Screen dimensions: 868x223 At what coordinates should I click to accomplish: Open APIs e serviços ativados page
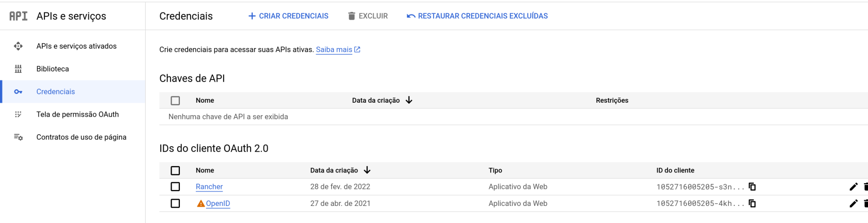coord(76,46)
